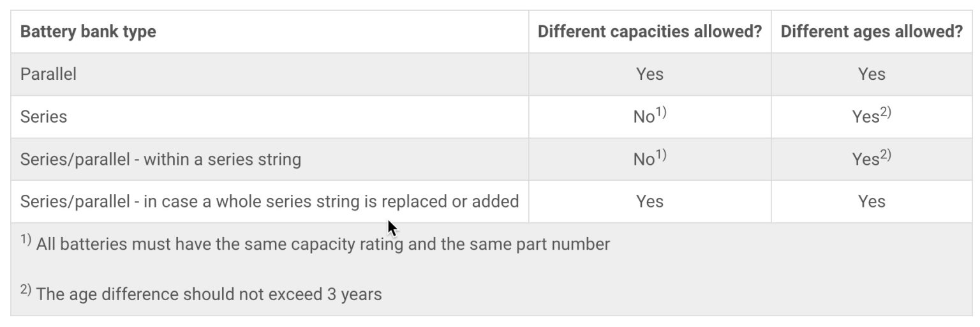This screenshot has height=327, width=980.
Task: Click the "Battery bank type" column header
Action: tap(88, 32)
